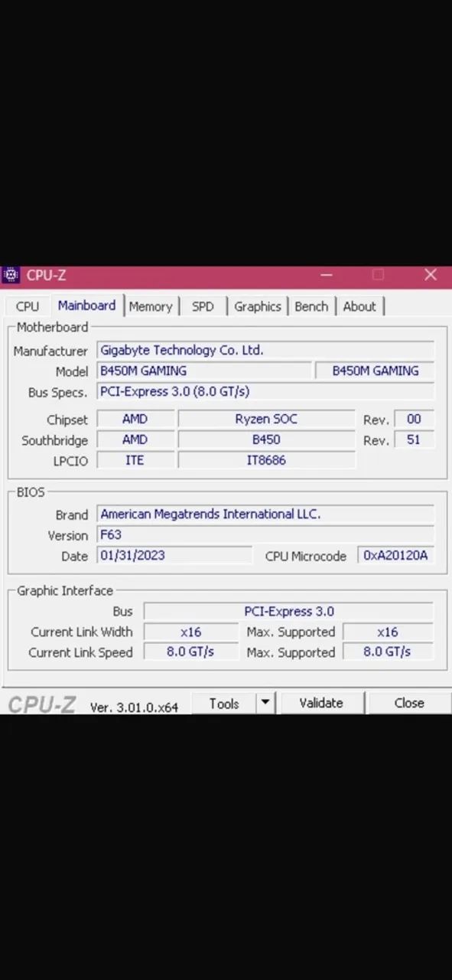The width and height of the screenshot is (452, 980).
Task: Click the BIOS Date value 01/31/2023
Action: coord(174,555)
